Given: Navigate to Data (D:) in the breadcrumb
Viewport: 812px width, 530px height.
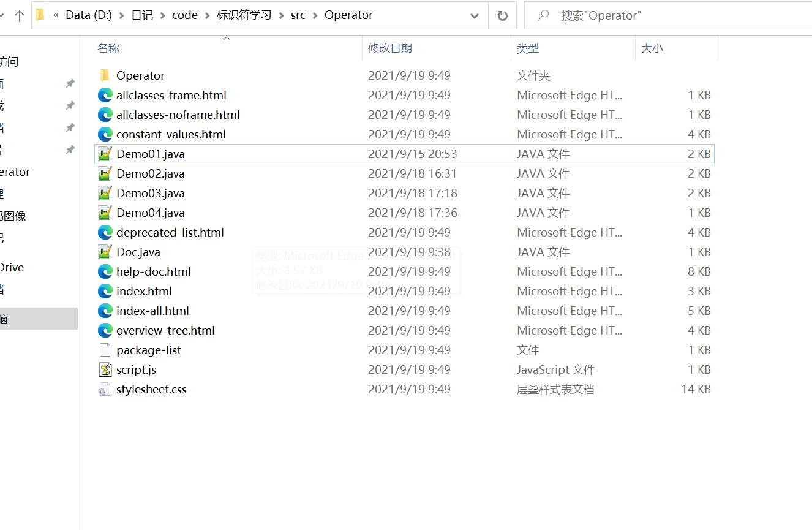Looking at the screenshot, I should pos(89,15).
